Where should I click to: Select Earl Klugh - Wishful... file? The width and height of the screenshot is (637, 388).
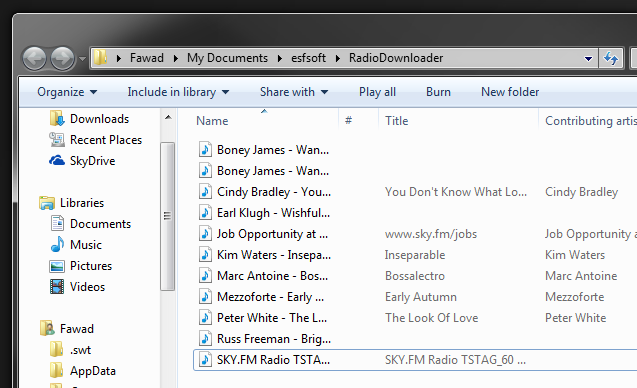point(273,213)
